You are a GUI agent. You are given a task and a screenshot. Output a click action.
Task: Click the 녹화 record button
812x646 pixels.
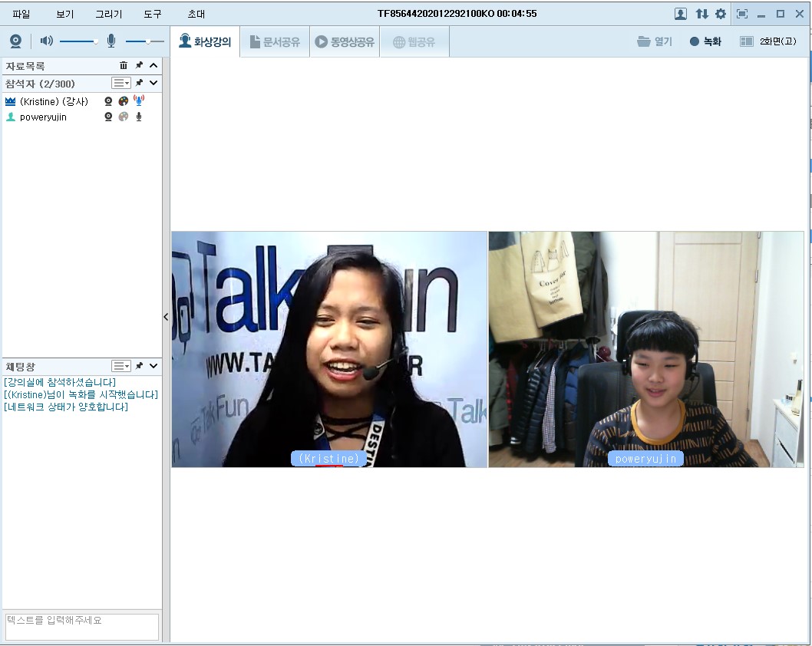[x=705, y=42]
